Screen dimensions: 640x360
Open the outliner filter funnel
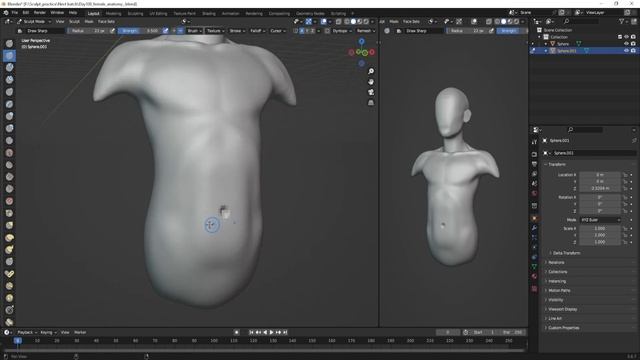[622, 21]
